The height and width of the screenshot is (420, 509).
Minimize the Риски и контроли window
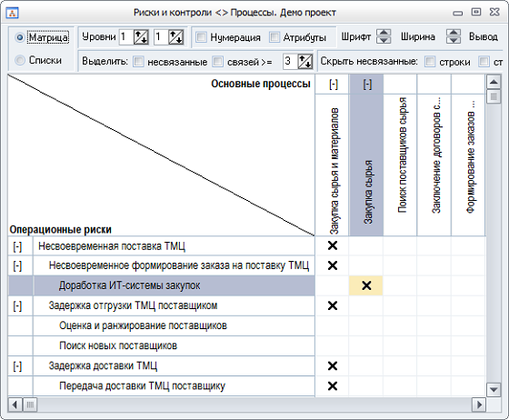[458, 13]
